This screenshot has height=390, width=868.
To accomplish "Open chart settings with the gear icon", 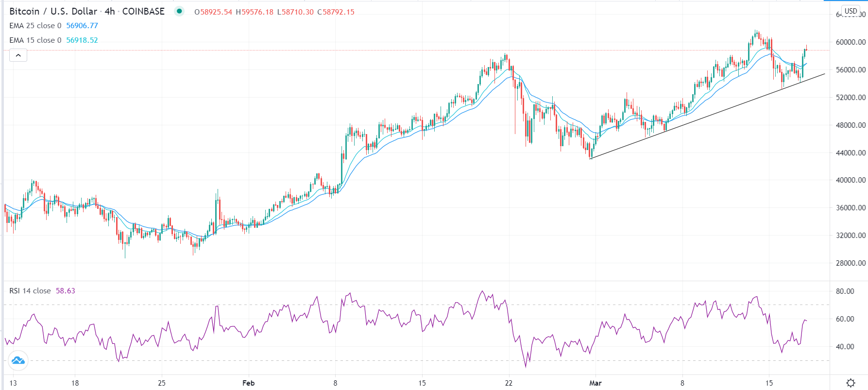I will click(851, 383).
